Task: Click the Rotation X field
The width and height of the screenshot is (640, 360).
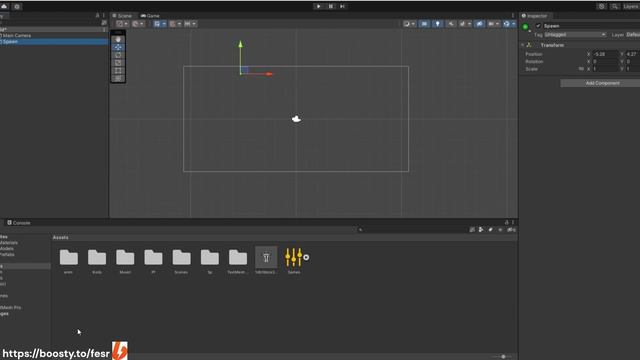Action: point(605,61)
